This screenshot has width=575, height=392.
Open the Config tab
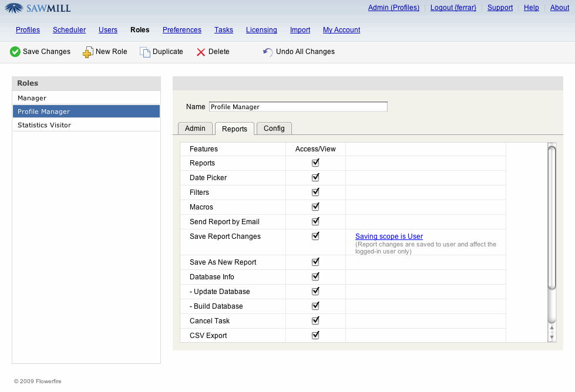pos(274,129)
